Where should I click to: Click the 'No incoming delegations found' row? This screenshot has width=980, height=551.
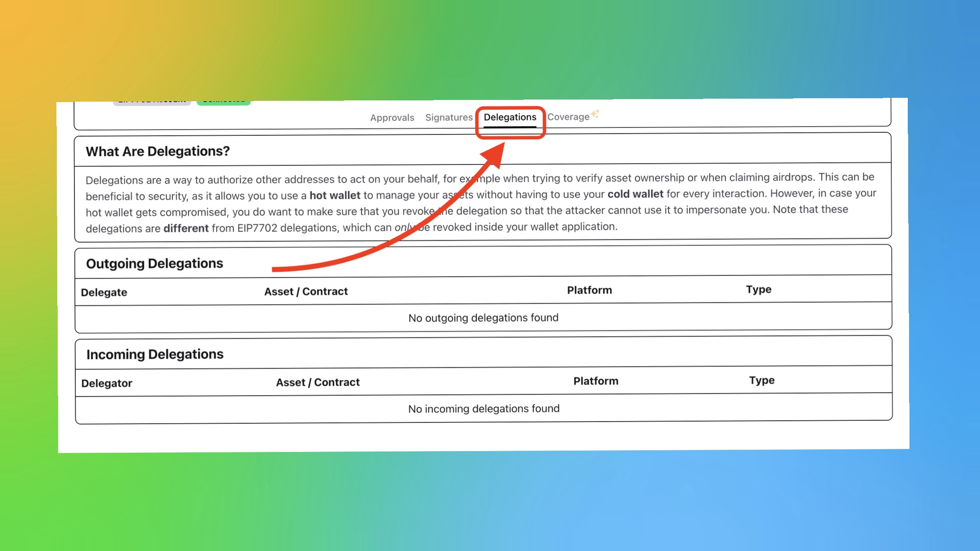coord(483,408)
